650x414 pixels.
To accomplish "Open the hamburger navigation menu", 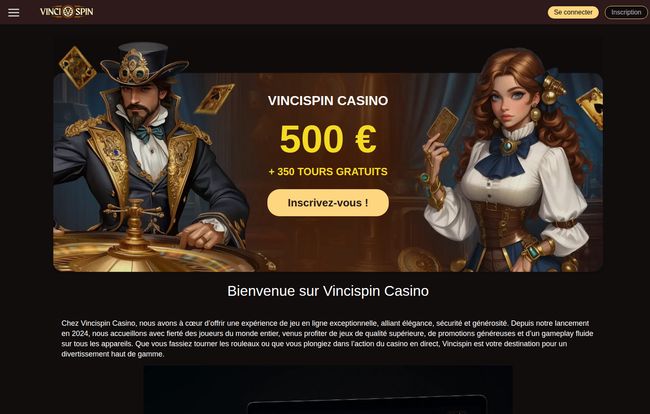I will click(x=14, y=12).
